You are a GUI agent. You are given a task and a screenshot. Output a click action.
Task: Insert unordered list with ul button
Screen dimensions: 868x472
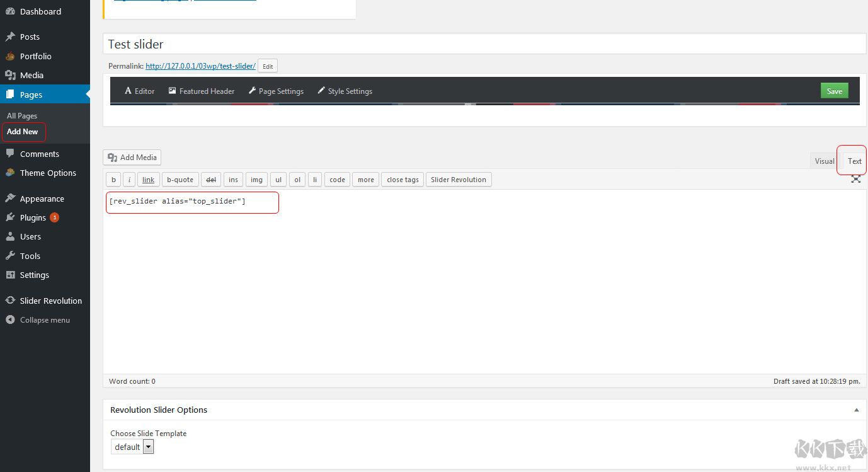[278, 180]
